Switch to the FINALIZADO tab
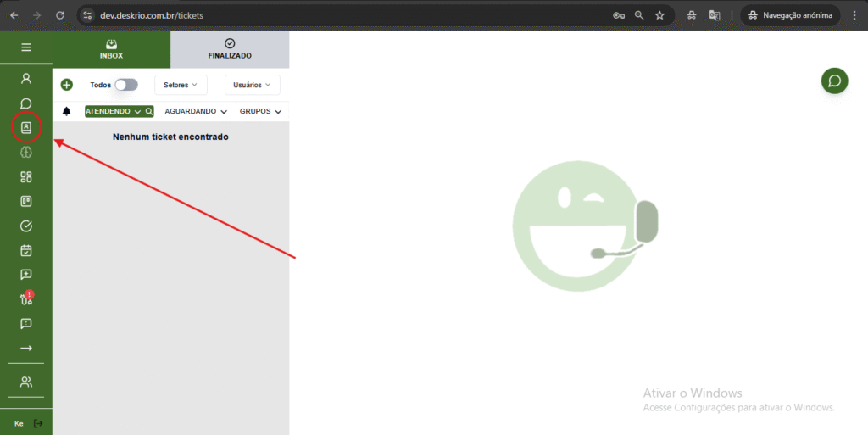The width and height of the screenshot is (868, 435). point(230,49)
